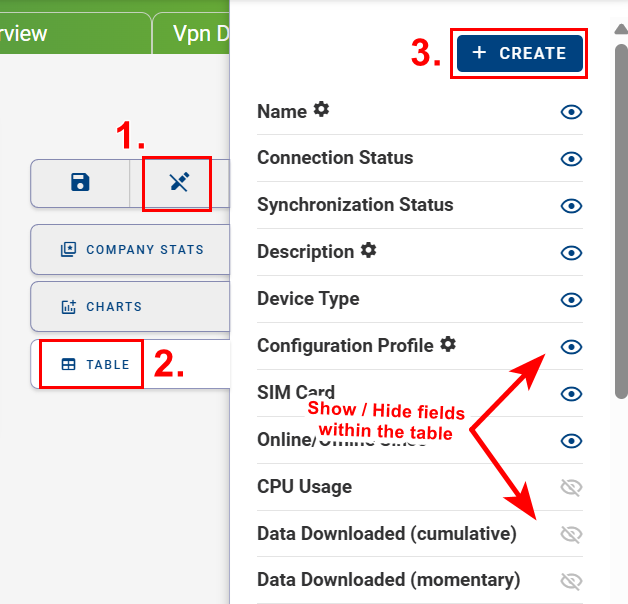Hide the Name field in table
Screen dimensions: 628x604
[571, 112]
